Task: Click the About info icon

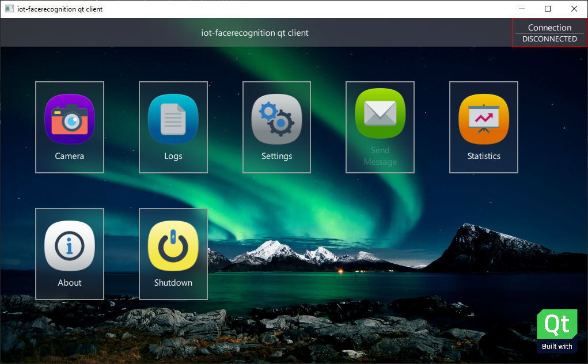Action: [x=70, y=246]
